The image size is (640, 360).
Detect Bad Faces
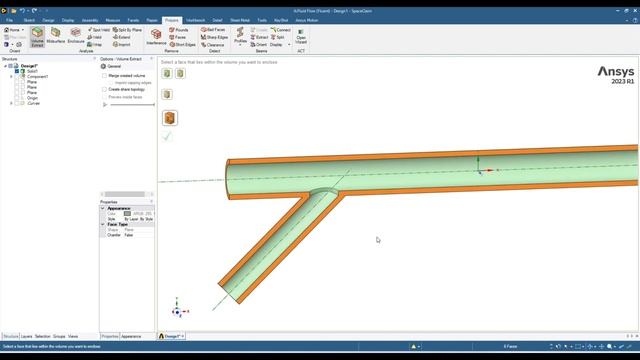tap(213, 30)
